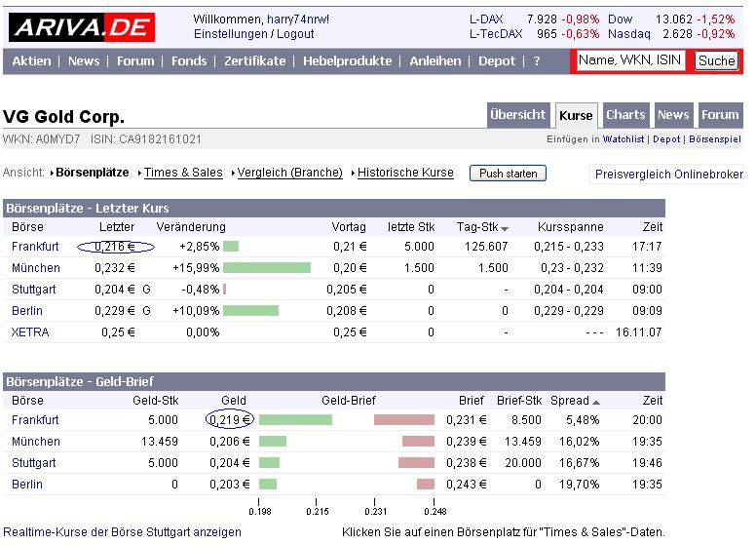The height and width of the screenshot is (545, 756).
Task: Click the Logout link
Action: 295,33
